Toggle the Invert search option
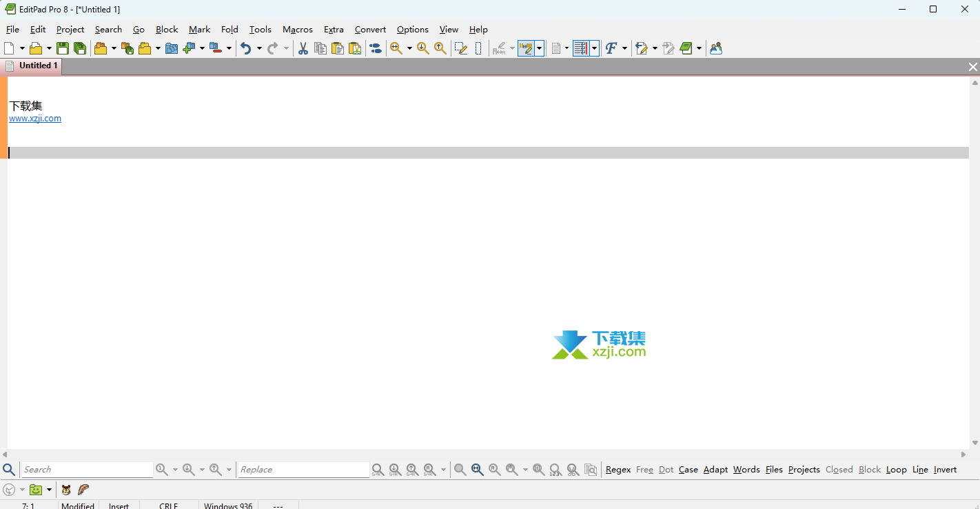980x509 pixels. click(x=945, y=470)
